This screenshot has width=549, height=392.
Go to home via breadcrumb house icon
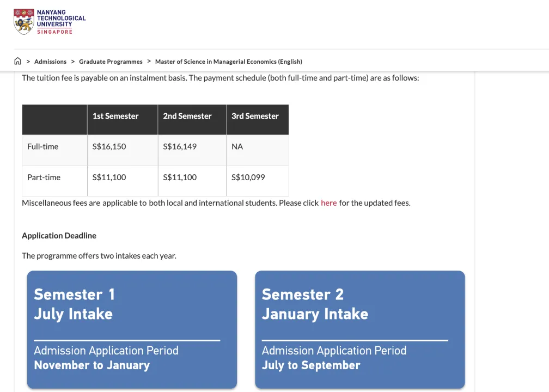click(18, 62)
